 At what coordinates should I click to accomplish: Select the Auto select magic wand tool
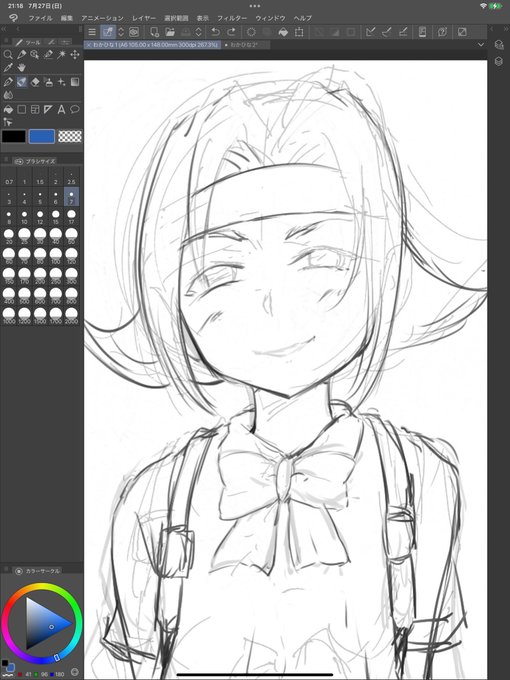(62, 54)
